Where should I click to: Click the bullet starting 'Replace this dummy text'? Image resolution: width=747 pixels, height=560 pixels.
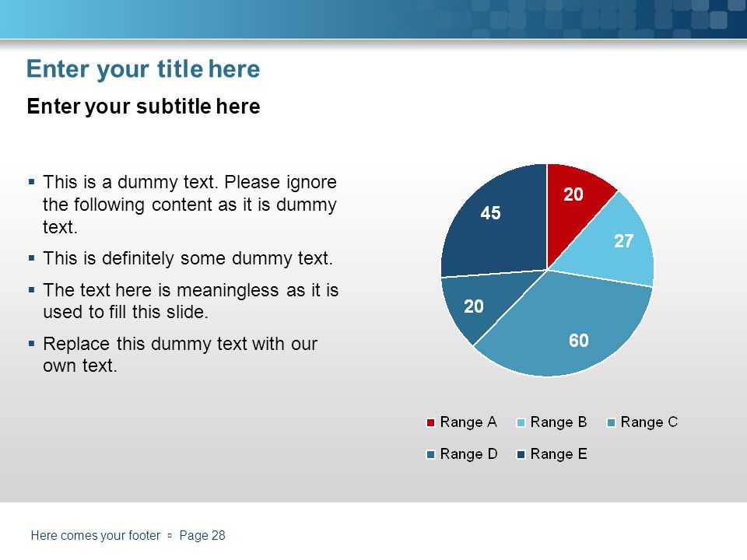180,355
